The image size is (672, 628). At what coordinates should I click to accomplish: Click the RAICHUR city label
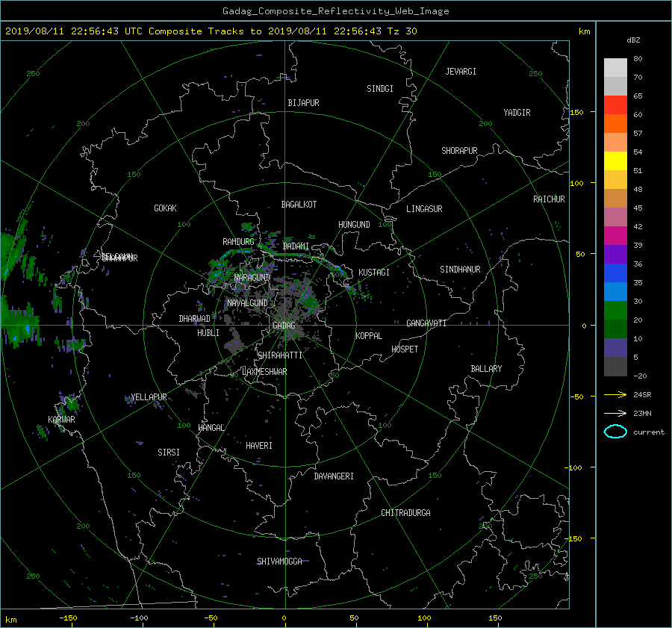(549, 199)
